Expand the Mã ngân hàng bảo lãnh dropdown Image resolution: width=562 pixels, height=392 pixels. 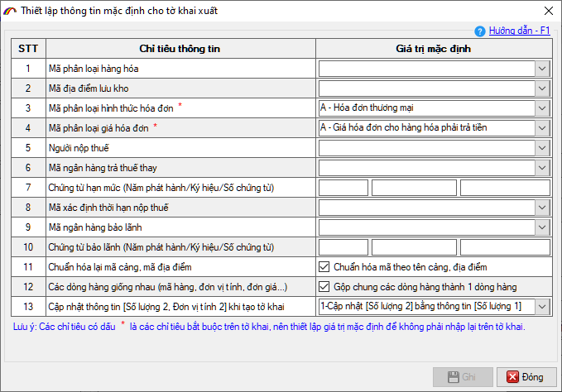(542, 227)
